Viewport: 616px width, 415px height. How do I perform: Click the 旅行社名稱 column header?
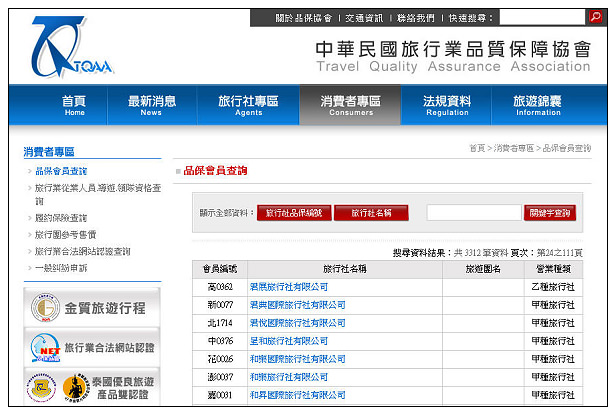[x=345, y=269]
